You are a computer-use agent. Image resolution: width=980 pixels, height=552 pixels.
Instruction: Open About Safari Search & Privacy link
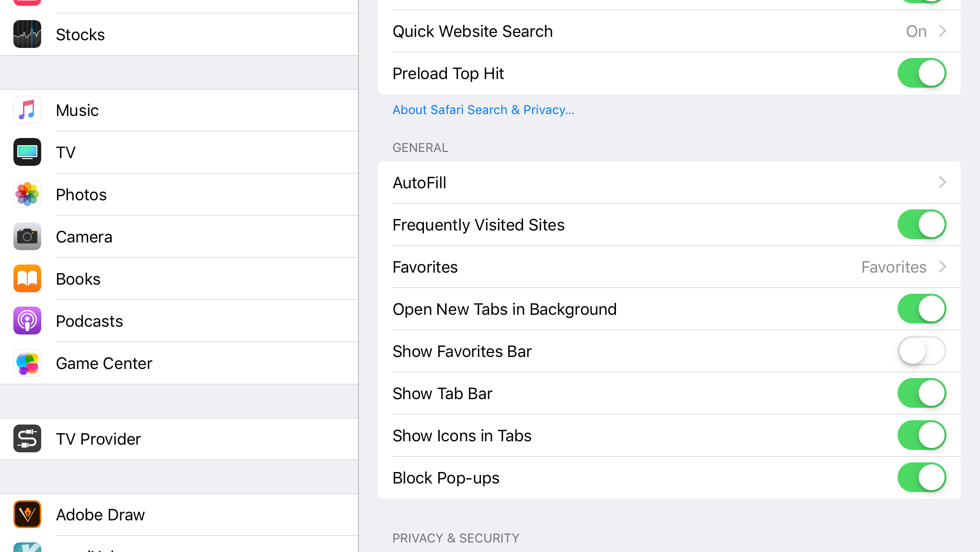tap(483, 110)
